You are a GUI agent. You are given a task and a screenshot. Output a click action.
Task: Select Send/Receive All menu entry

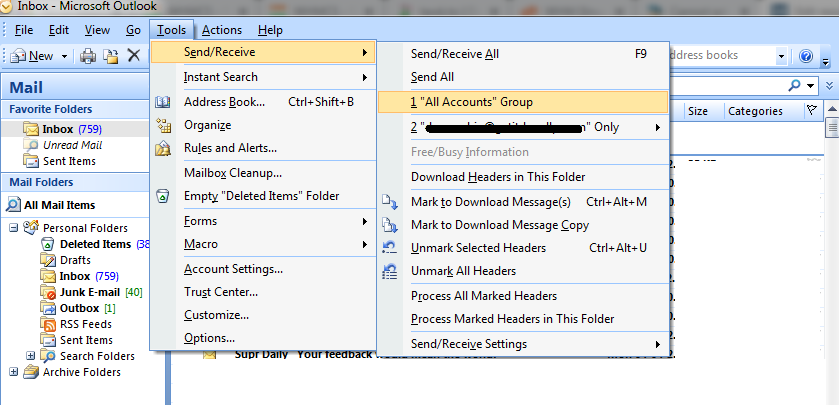point(523,54)
